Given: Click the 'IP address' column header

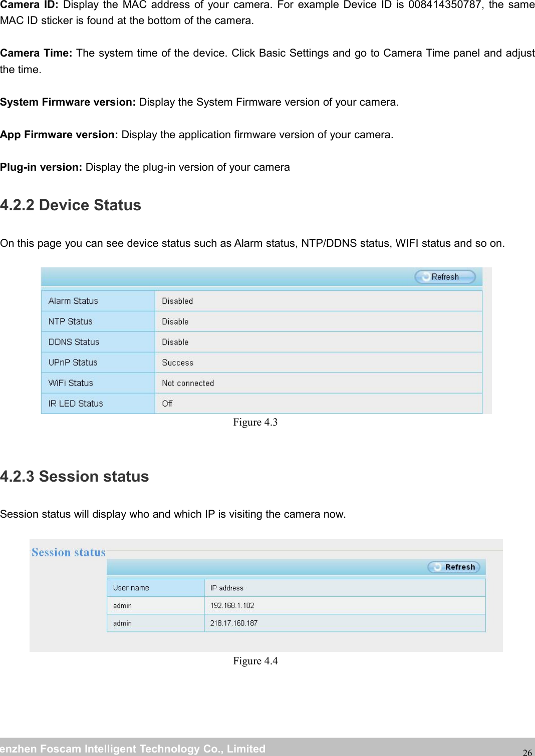Looking at the screenshot, I should tap(227, 588).
